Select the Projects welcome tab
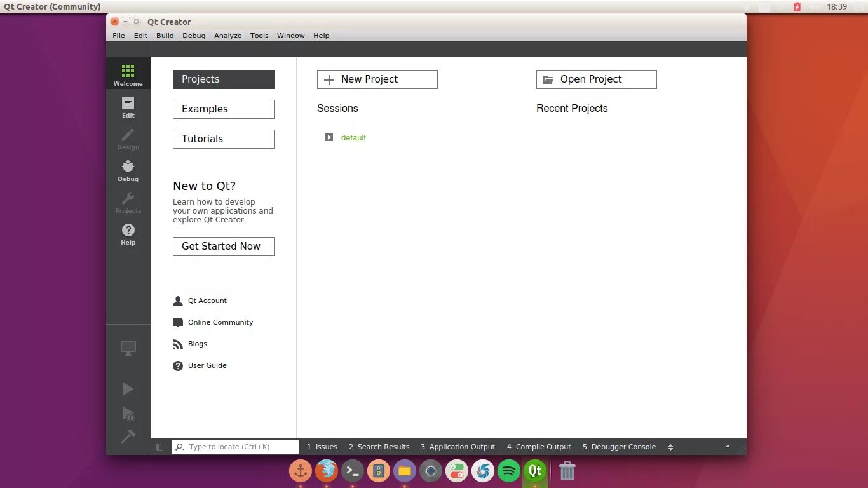The width and height of the screenshot is (868, 488). 224,79
